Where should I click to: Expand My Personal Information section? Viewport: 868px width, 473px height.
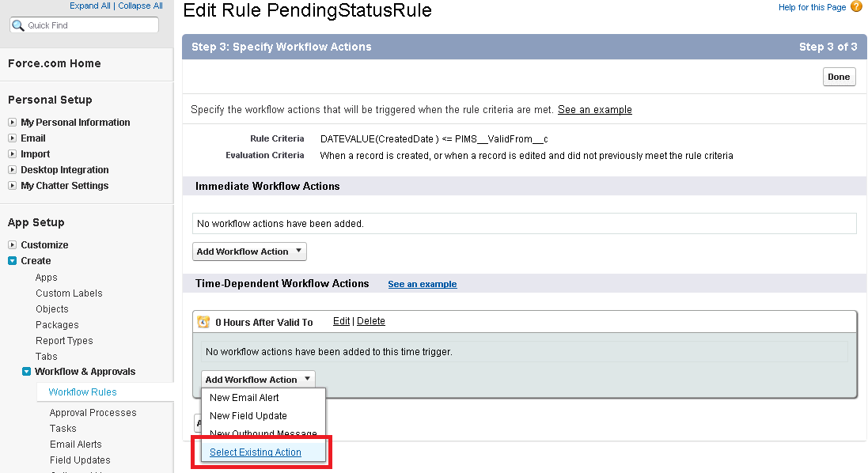pos(12,123)
